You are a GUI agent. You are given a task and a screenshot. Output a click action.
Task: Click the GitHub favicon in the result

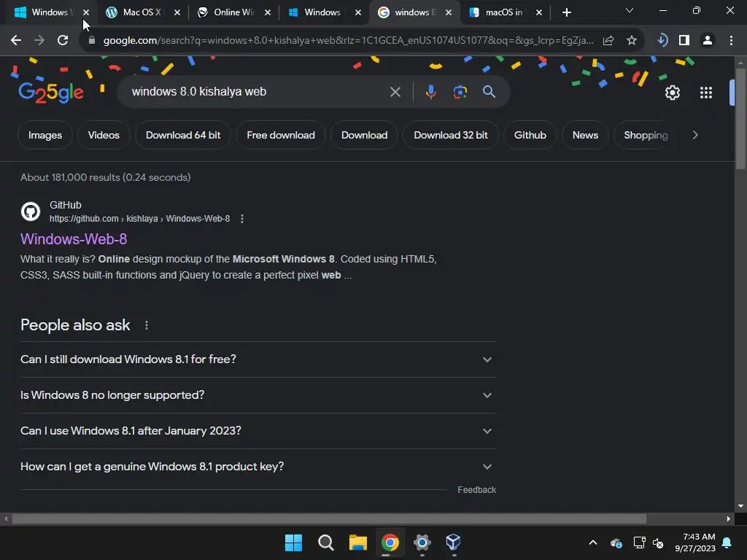(x=31, y=211)
